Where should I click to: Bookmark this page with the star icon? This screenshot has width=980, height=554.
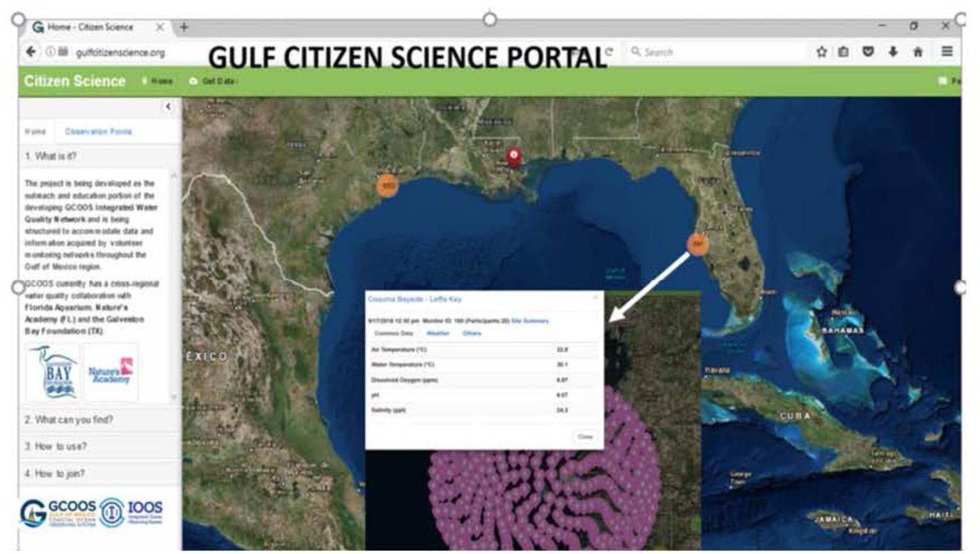[822, 51]
